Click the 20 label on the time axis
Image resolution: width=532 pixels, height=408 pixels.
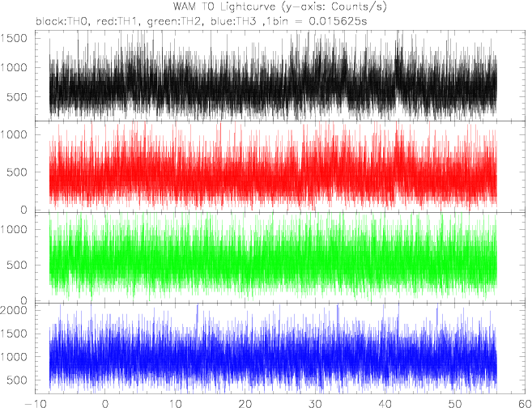click(x=245, y=404)
